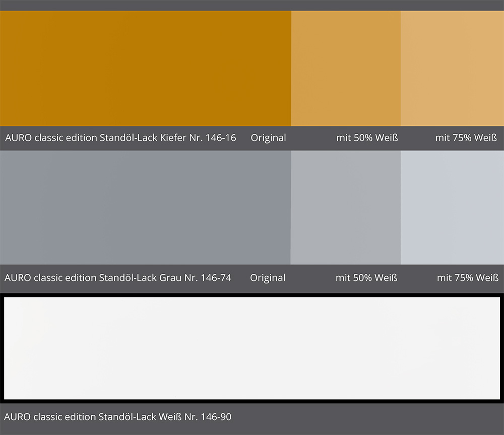Select the Kiefer swatch with 50% white
Viewport: 504px width, 435px height.
pos(346,68)
